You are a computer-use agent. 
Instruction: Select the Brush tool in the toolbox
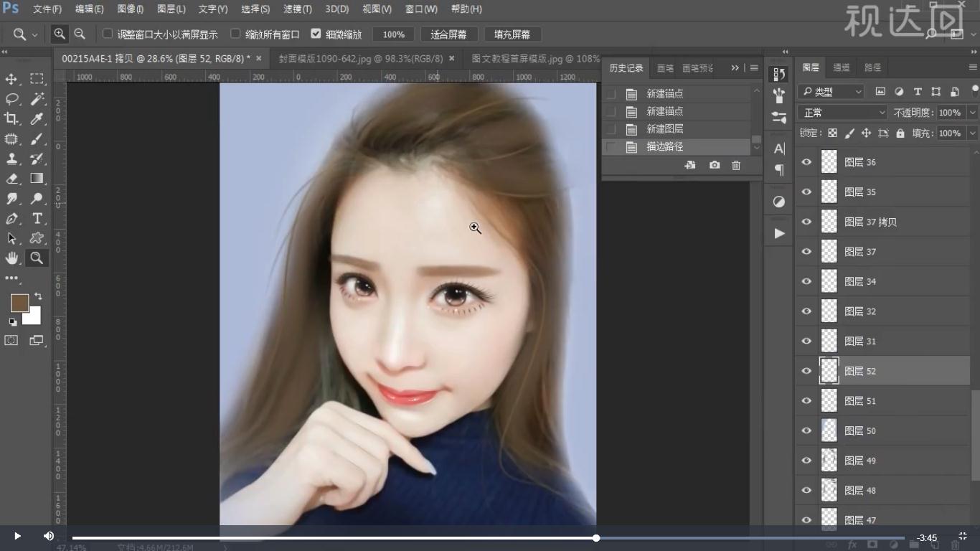[x=37, y=139]
